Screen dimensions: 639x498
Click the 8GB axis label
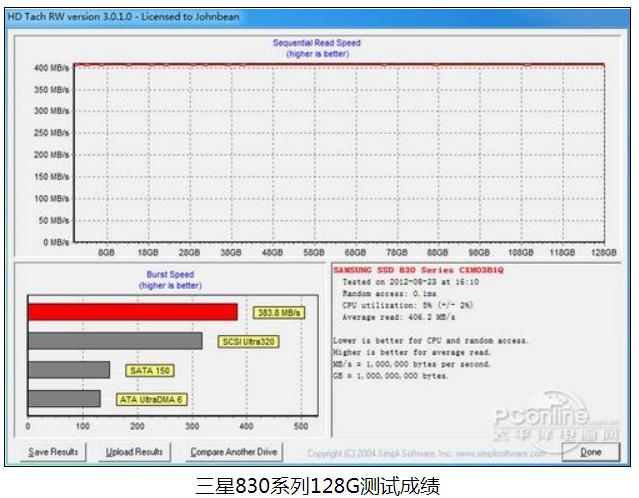(x=106, y=253)
